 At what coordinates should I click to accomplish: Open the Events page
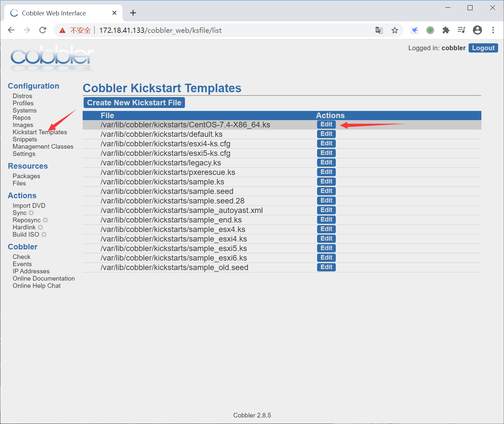22,264
